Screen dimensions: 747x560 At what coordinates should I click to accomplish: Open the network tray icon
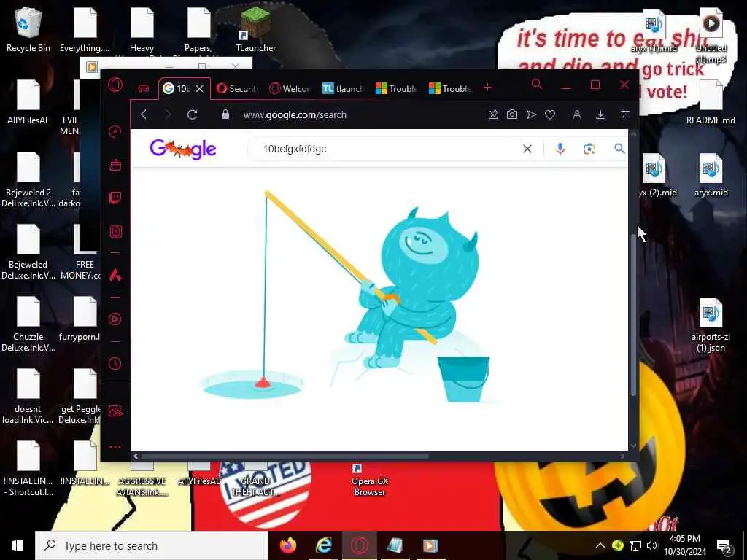pos(635,545)
